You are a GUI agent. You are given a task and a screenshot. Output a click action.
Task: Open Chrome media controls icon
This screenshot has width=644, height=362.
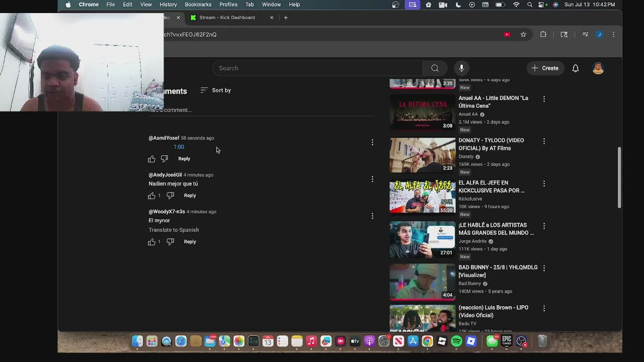point(585,34)
